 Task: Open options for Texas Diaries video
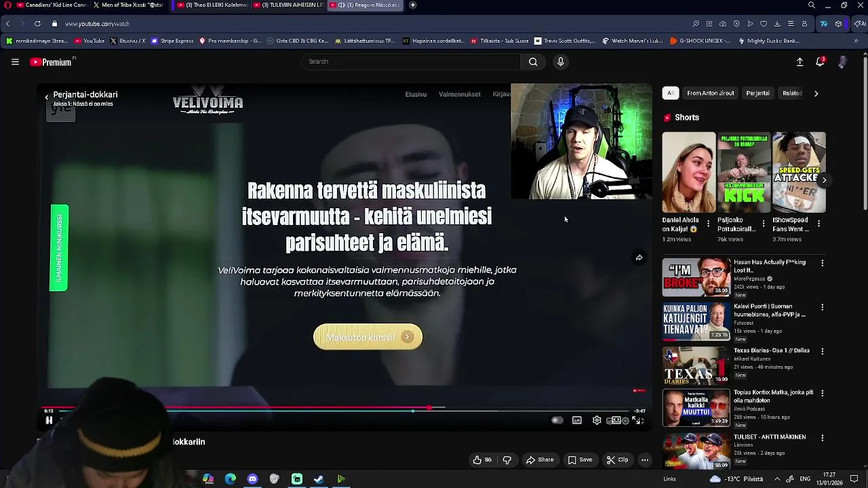(x=823, y=351)
